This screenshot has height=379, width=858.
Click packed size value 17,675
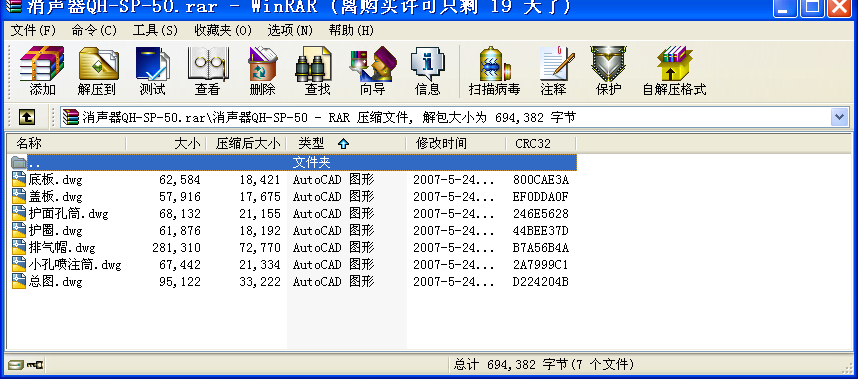[x=259, y=196]
